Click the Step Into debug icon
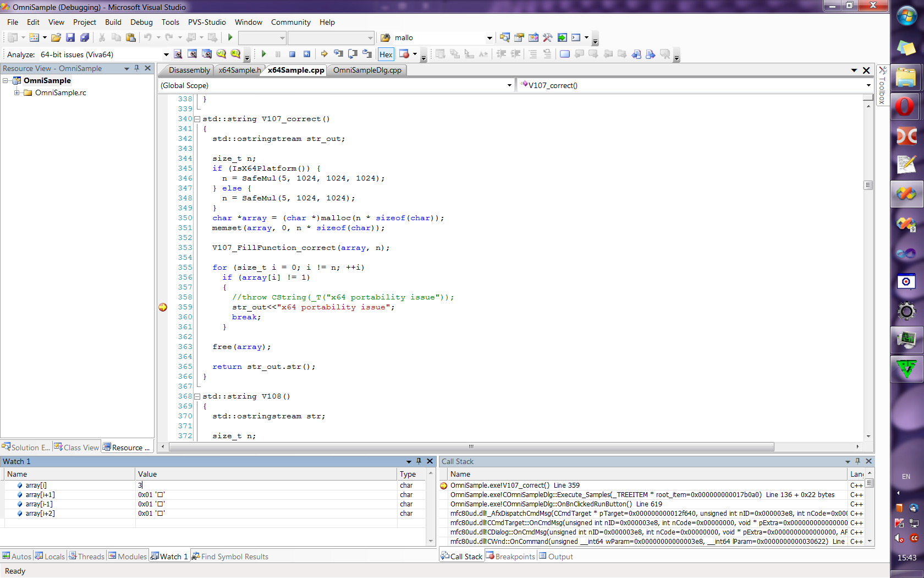The height and width of the screenshot is (578, 924). tap(338, 54)
